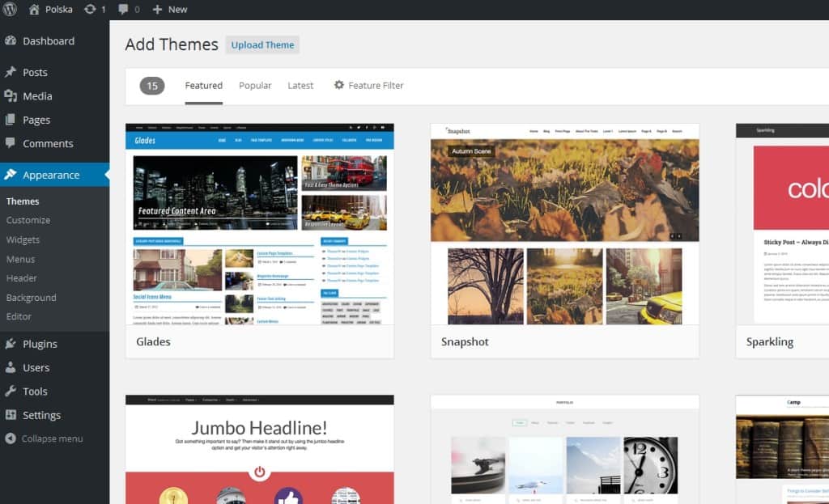Open the Background submenu link

[x=32, y=298]
